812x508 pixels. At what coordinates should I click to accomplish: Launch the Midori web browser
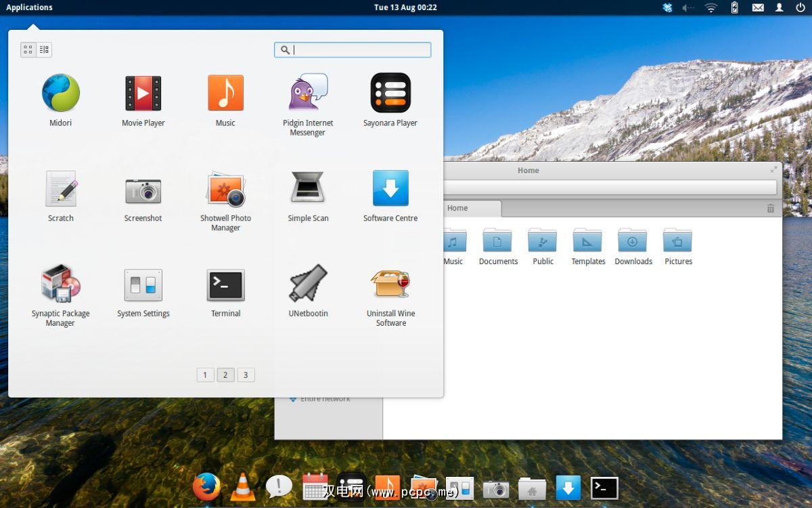pos(60,93)
